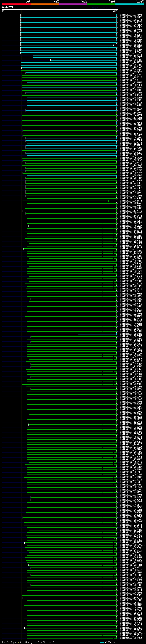Select label UniRef100_Q8DMI5
This screenshot has height=644, width=146.
[131, 156]
